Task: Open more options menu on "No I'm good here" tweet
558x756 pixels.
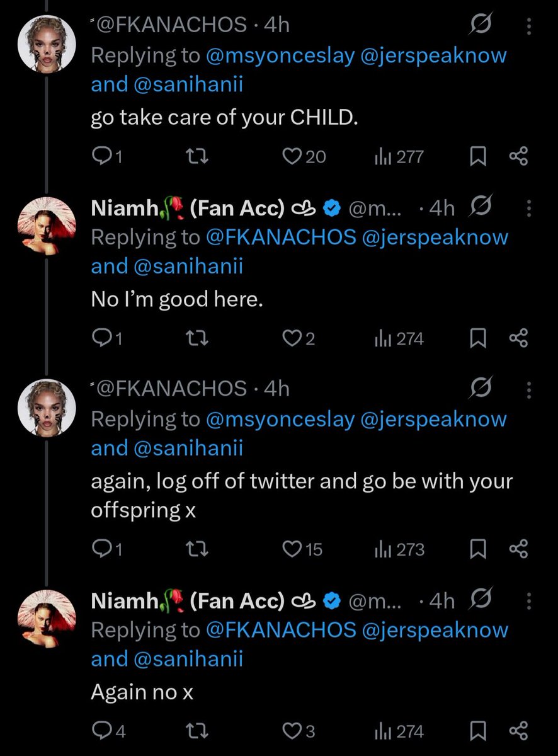Action: 528,208
